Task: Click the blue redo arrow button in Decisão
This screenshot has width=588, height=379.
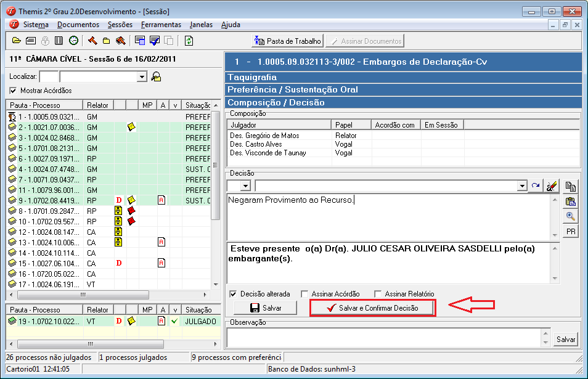Action: click(536, 185)
